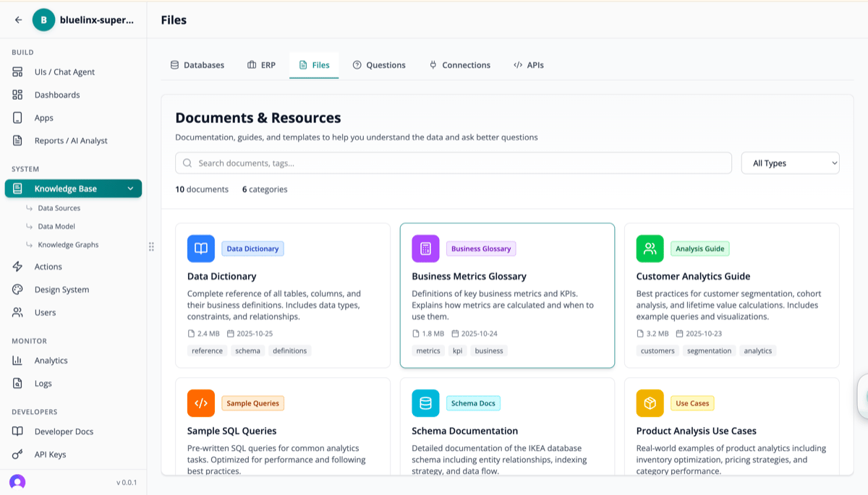Open Product Analysis Use Cases title

pyautogui.click(x=697, y=431)
